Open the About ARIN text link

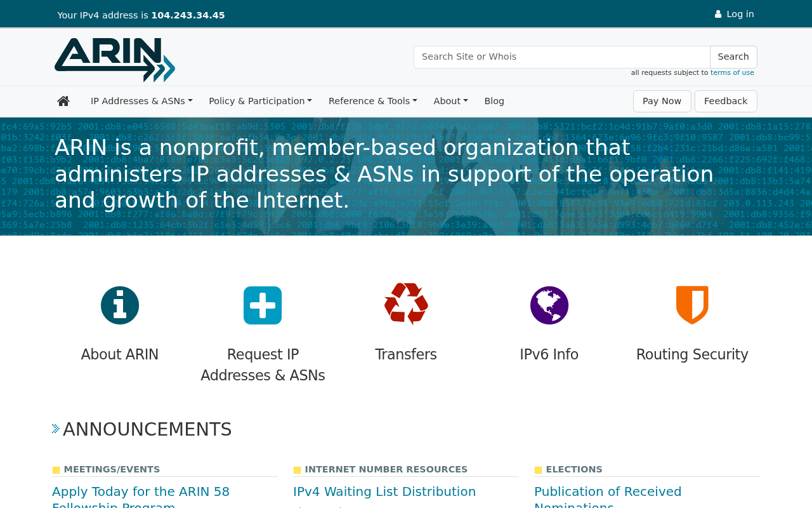[x=120, y=354]
